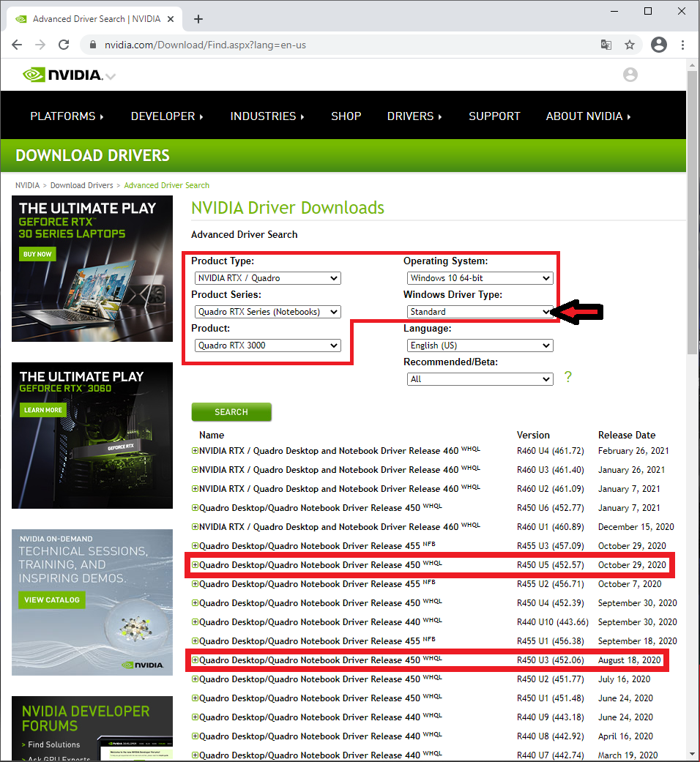Expand R455 U2 (456.71) driver row

pos(195,583)
